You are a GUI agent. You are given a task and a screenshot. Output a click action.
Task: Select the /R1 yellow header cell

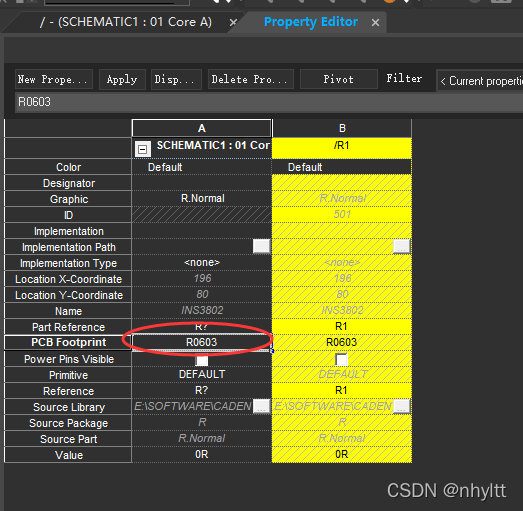[342, 148]
